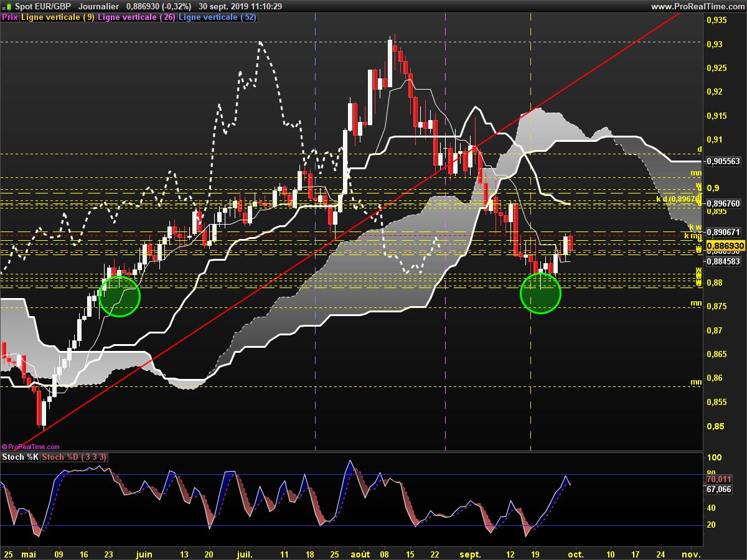Select the Prix indicator label
This screenshot has height=560, width=747.
coord(10,17)
